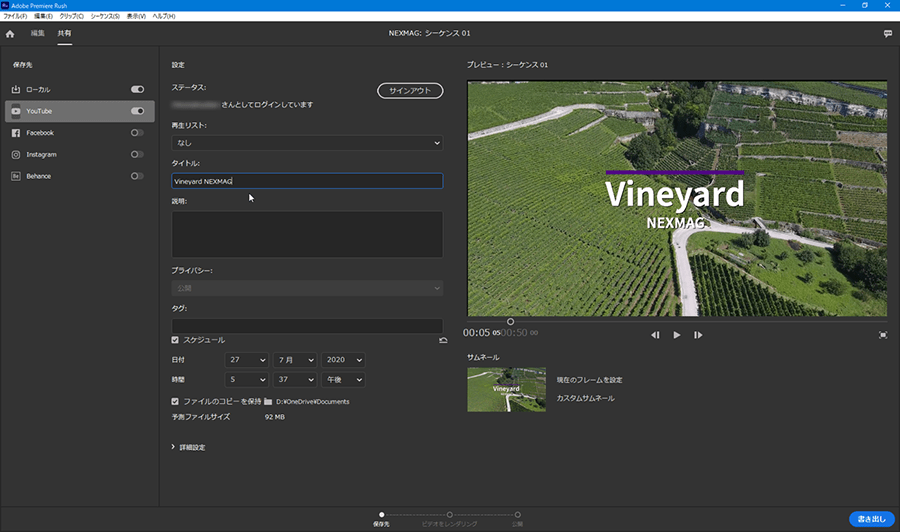Viewport: 900px width, 532px height.
Task: Click the preview playhead scrubber
Action: point(510,321)
